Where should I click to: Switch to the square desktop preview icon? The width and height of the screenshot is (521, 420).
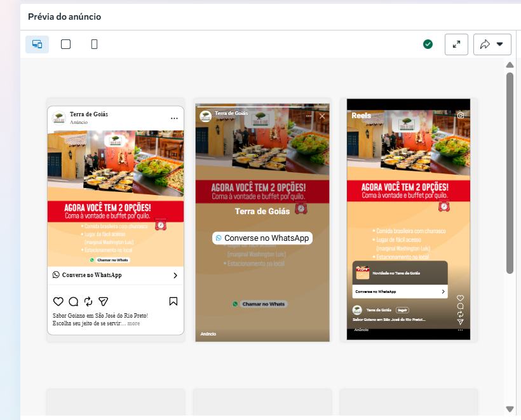click(x=66, y=44)
